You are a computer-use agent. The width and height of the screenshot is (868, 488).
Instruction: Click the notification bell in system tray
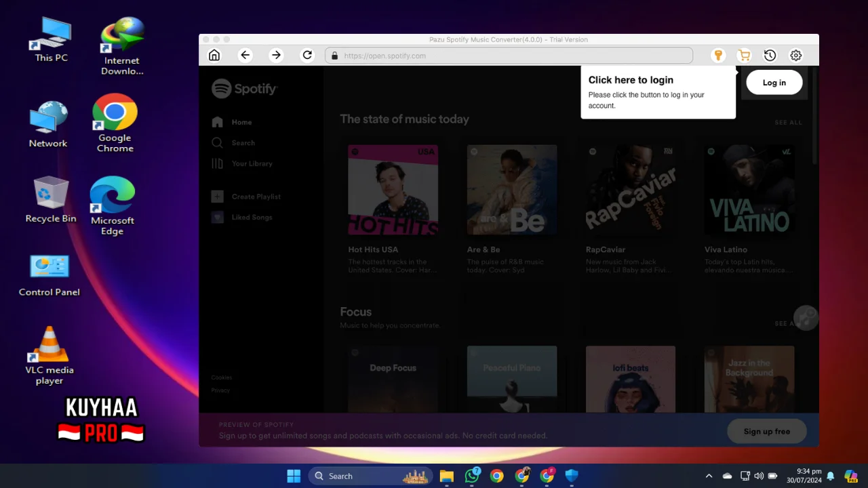click(x=830, y=476)
